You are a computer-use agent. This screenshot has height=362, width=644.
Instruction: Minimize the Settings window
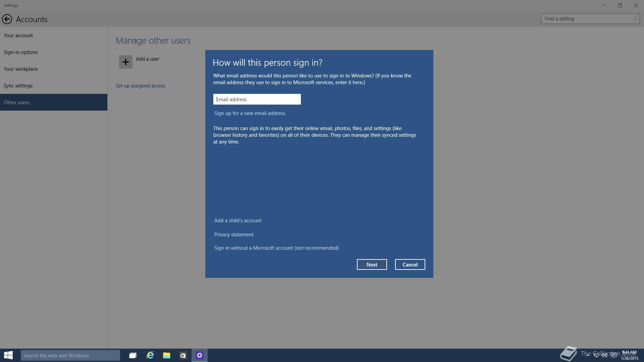click(x=604, y=5)
